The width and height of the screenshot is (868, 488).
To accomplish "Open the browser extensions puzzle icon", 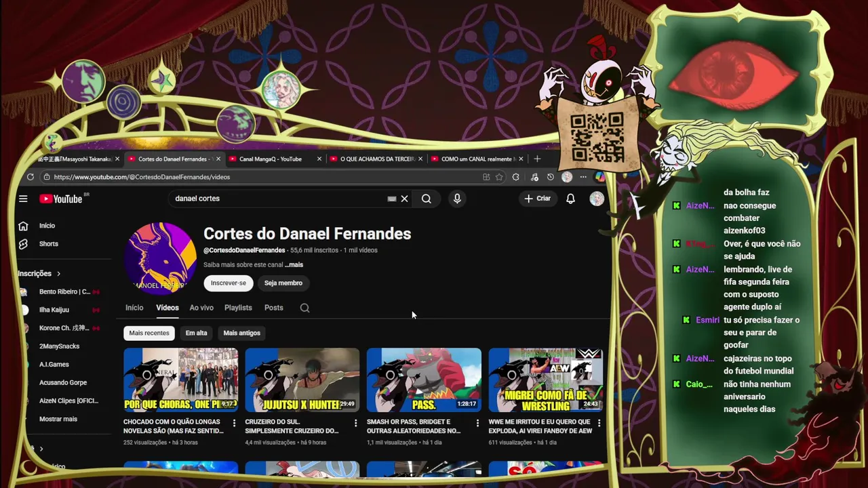I will click(516, 177).
